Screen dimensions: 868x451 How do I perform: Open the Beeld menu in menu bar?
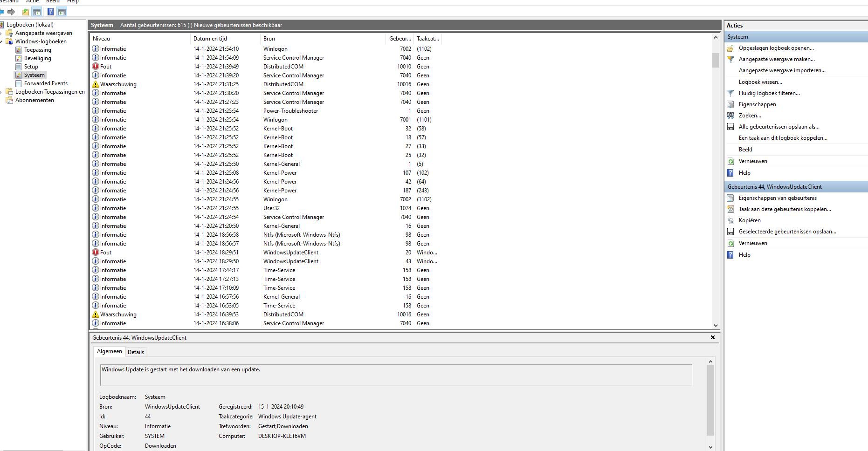click(53, 1)
